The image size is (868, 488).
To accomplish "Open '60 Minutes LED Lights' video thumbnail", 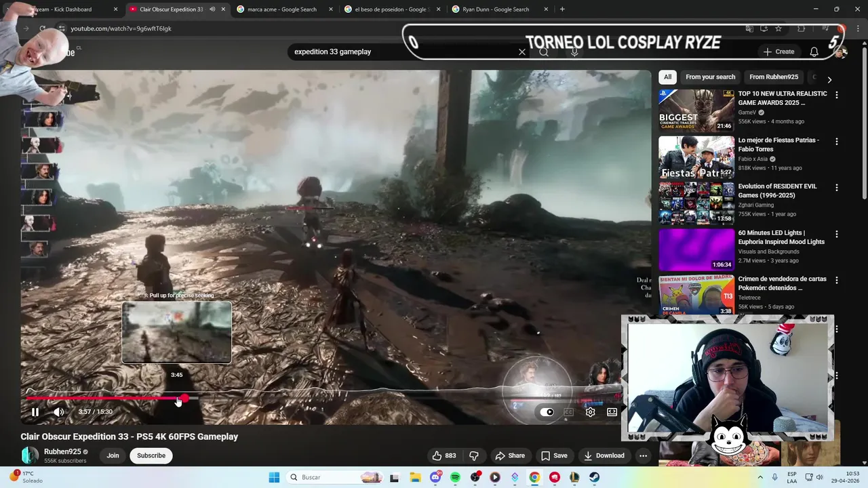I will 696,249.
